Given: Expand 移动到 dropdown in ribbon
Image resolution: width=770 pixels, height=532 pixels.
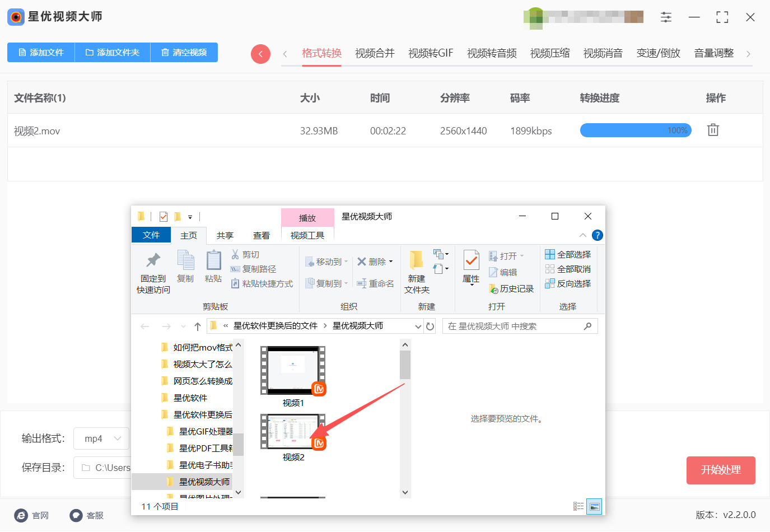Looking at the screenshot, I should click(x=346, y=262).
